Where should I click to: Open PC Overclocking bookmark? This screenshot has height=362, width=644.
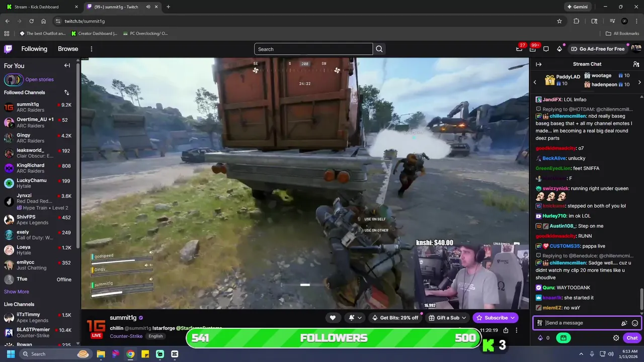pos(145,34)
